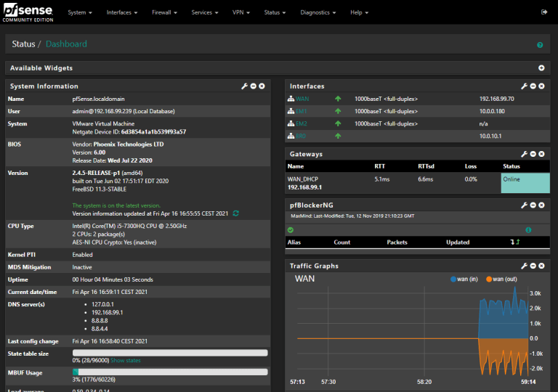This screenshot has width=558, height=392.
Task: Open the Services menu
Action: [204, 12]
